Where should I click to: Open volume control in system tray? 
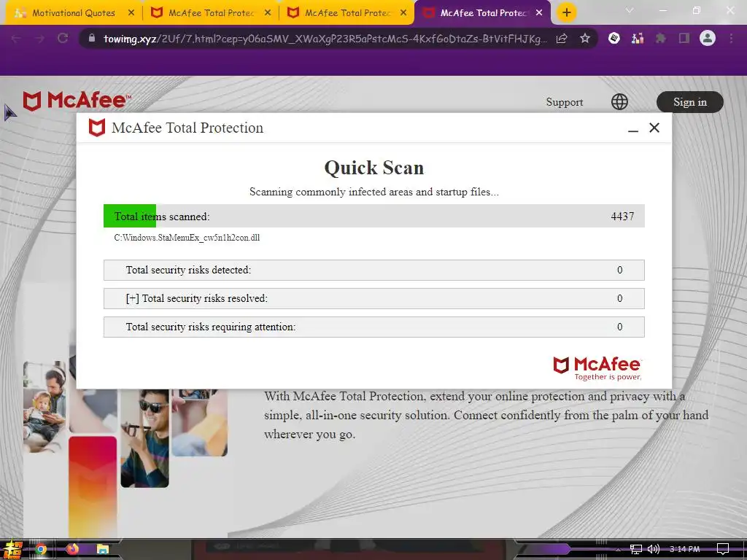pyautogui.click(x=654, y=550)
